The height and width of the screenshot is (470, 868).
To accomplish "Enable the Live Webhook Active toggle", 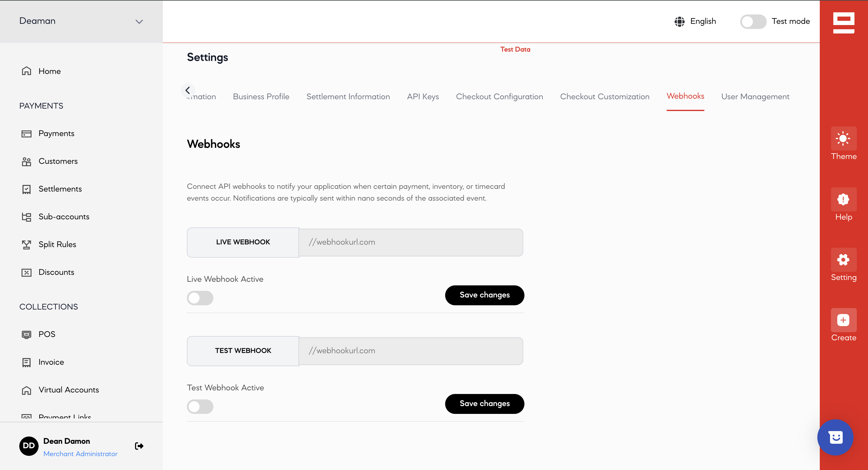I will (x=200, y=298).
